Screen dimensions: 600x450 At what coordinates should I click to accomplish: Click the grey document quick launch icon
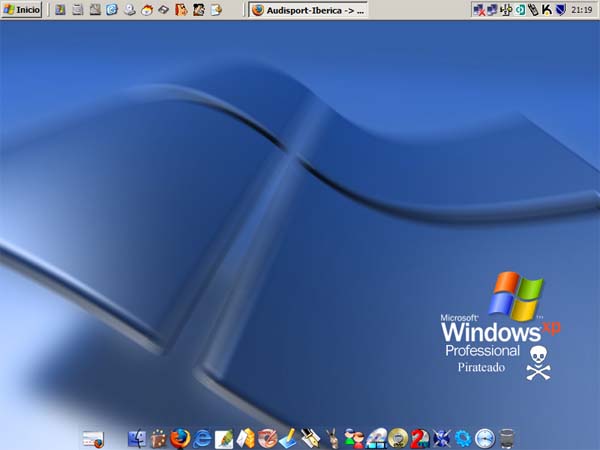[78, 10]
